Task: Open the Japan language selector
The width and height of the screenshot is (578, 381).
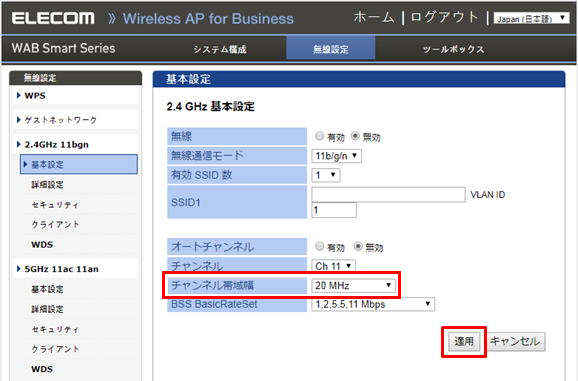Action: [531, 18]
